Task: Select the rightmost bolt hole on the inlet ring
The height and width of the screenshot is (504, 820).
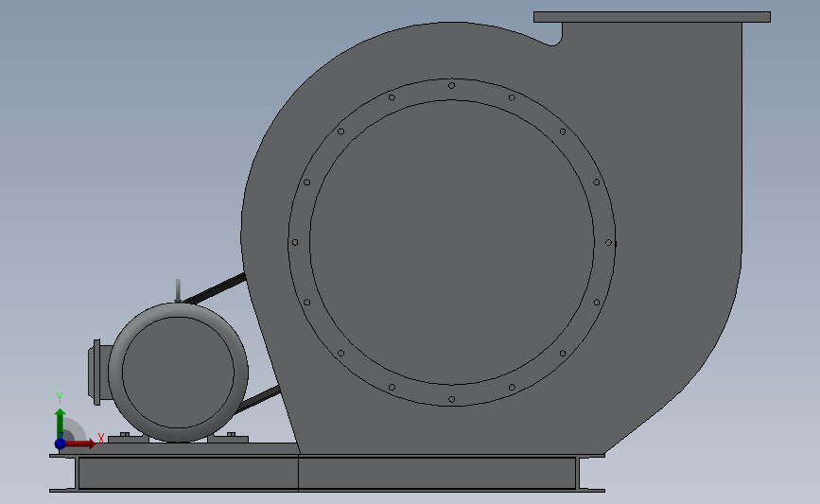Action: tap(608, 243)
